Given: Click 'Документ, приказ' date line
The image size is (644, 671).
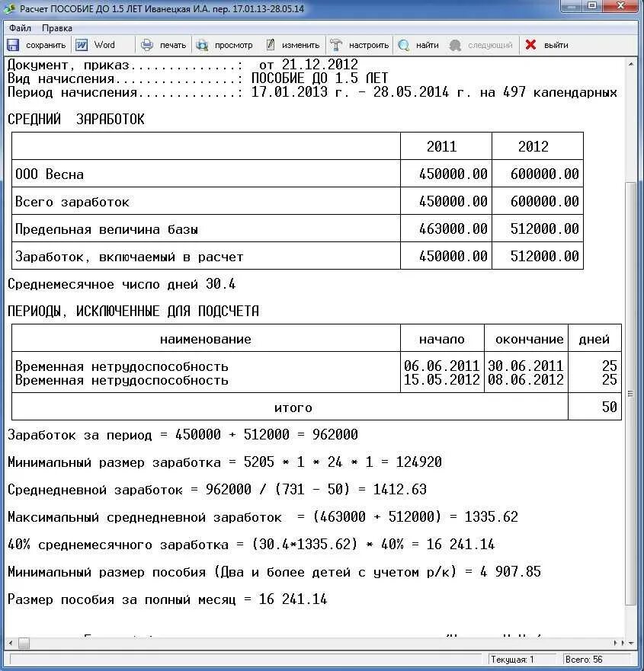Looking at the screenshot, I should [x=183, y=65].
